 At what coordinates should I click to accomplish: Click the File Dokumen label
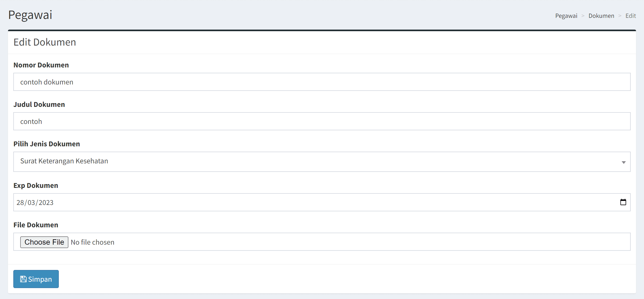pos(36,225)
